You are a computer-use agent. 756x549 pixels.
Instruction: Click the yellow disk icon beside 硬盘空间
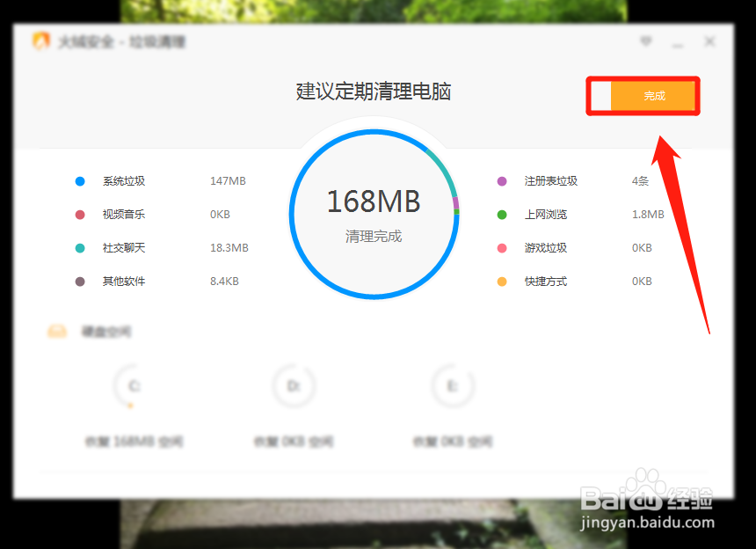(x=55, y=331)
